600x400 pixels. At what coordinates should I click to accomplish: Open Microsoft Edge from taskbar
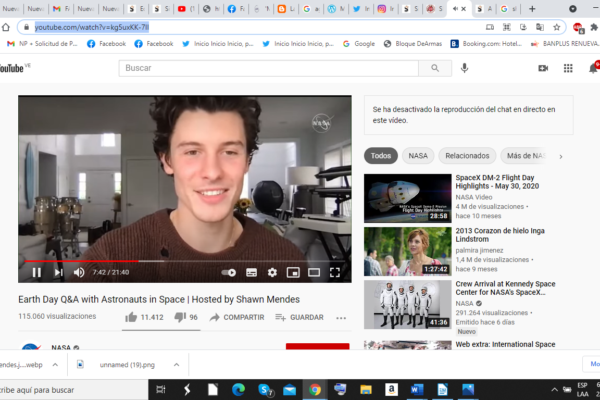point(238,390)
